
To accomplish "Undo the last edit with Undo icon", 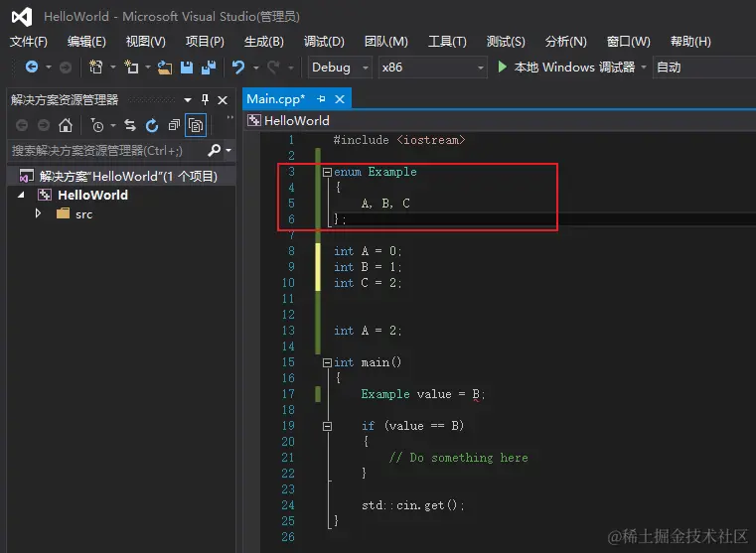I will click(238, 68).
